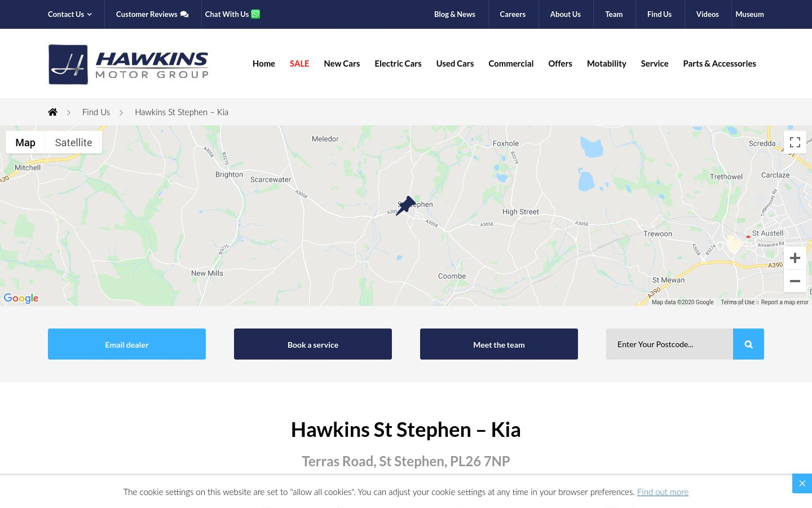Click the home icon in breadcrumb

52,112
